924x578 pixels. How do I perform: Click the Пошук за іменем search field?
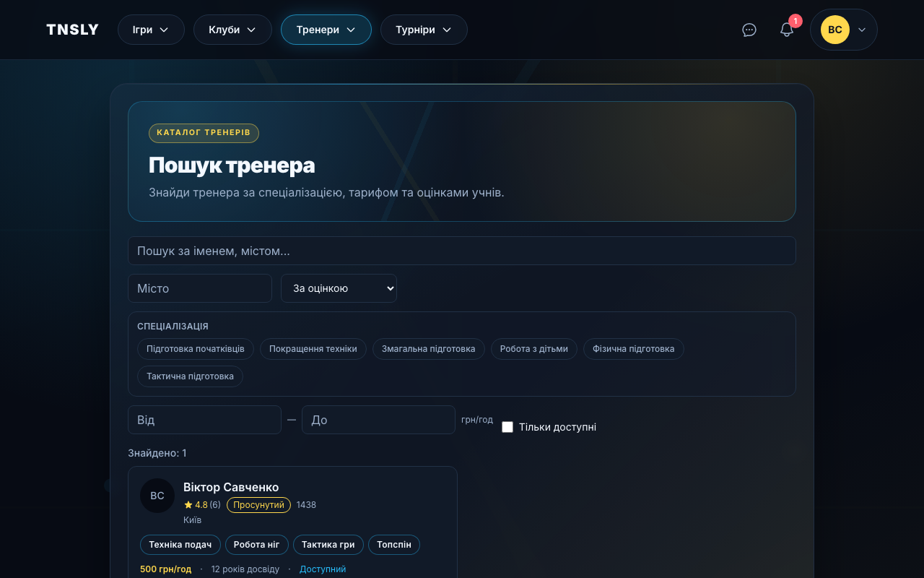pyautogui.click(x=462, y=251)
